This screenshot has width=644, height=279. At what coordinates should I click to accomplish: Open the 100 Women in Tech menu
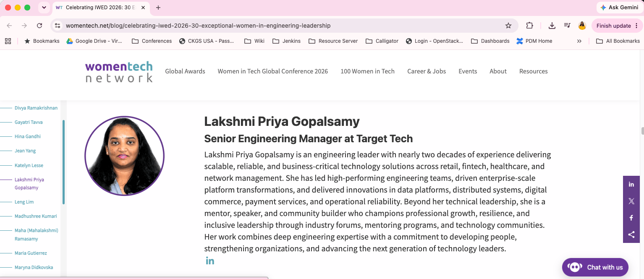coord(367,71)
